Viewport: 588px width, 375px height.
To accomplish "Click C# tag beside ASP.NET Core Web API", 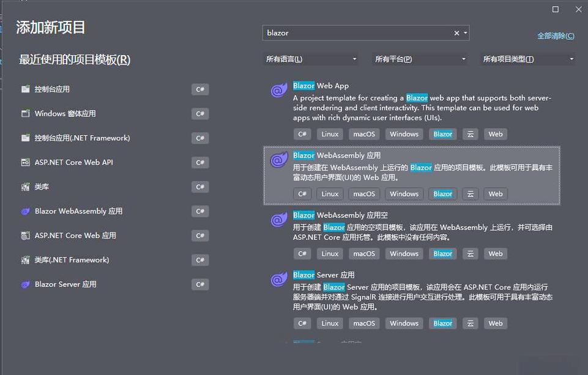I will pos(200,162).
